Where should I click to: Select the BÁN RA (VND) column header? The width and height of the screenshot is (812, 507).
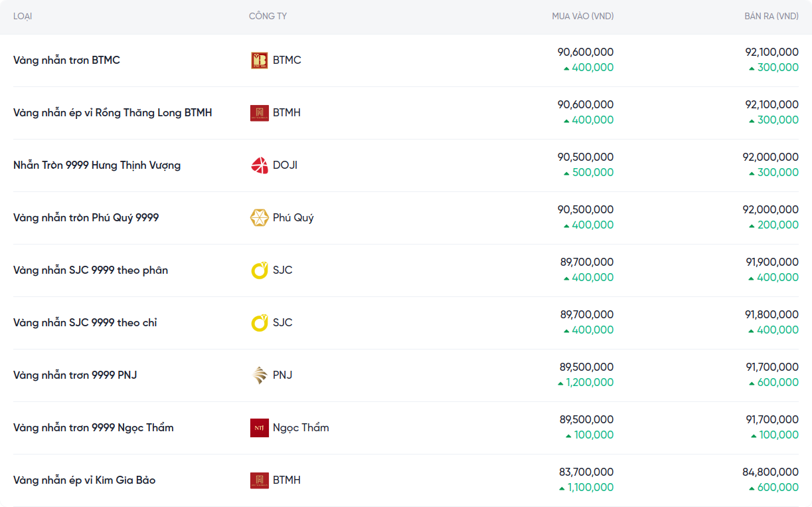point(771,16)
